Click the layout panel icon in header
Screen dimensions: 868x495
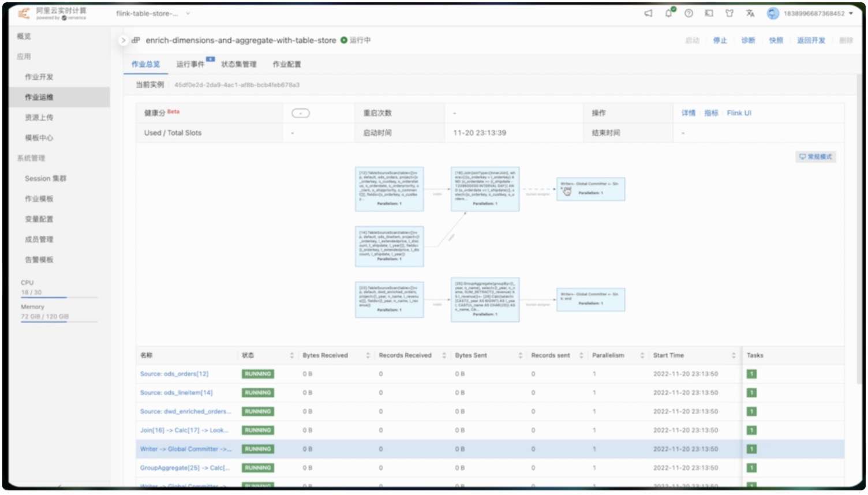709,13
